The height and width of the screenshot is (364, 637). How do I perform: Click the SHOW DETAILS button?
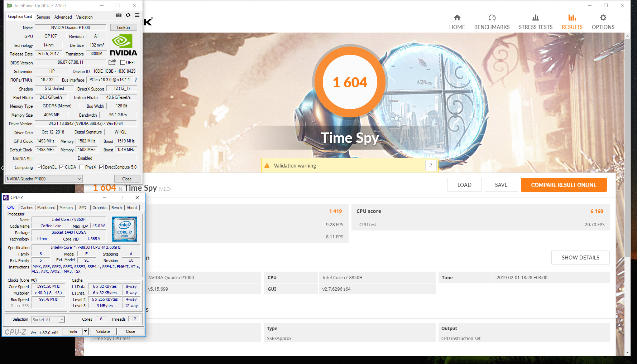point(580,258)
